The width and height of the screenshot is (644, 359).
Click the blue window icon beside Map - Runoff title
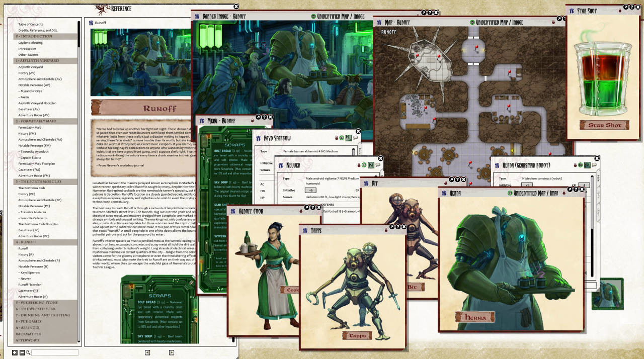tap(379, 22)
